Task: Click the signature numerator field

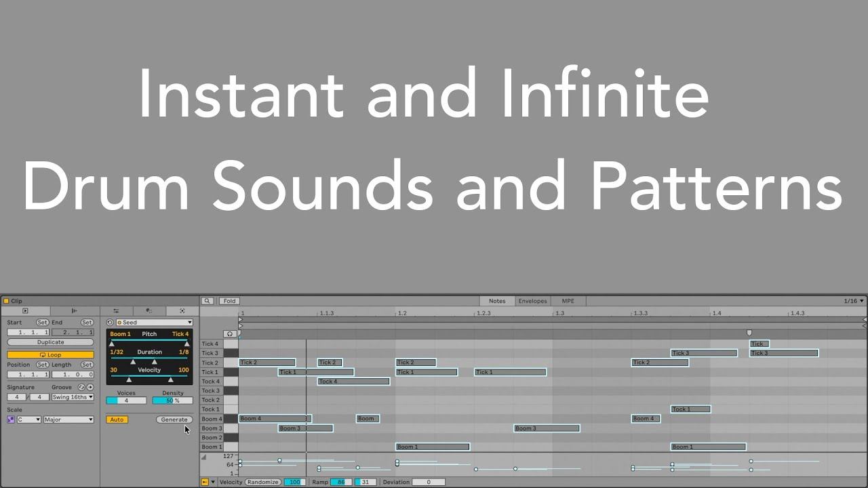Action: click(x=16, y=397)
